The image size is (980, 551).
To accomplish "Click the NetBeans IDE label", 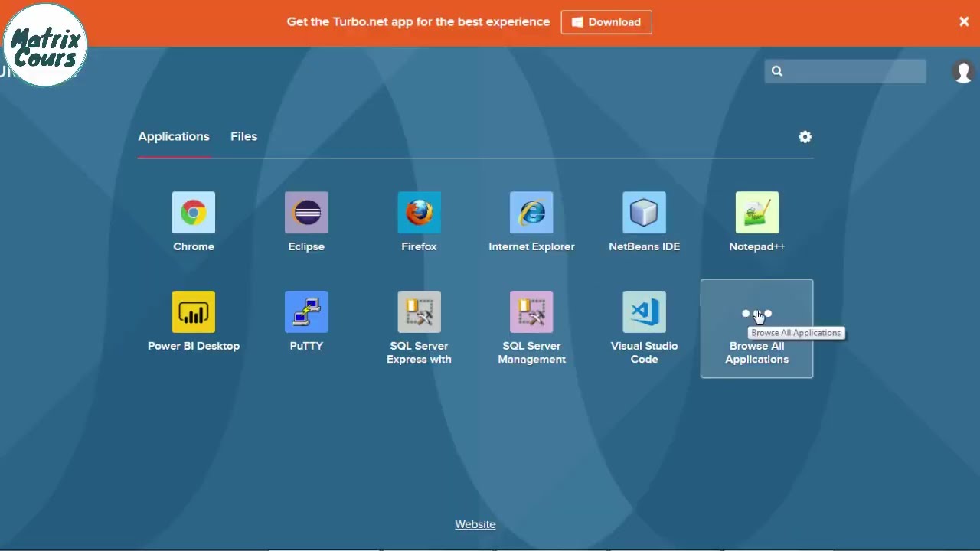I will [644, 246].
